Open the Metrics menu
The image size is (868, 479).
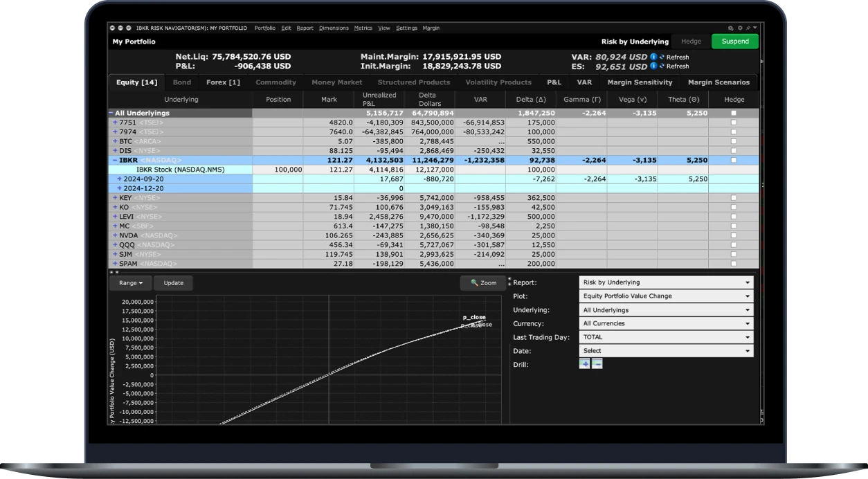click(363, 28)
